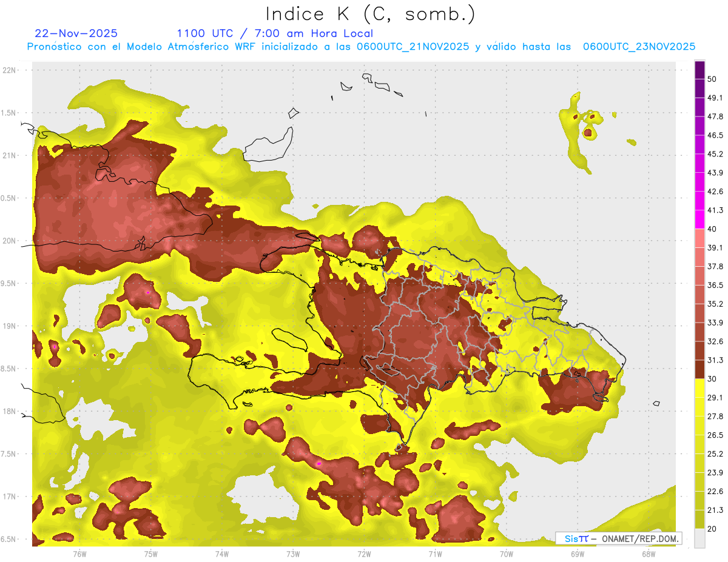728x562 pixels.
Task: Click the colorbar label "50"
Action: point(712,79)
